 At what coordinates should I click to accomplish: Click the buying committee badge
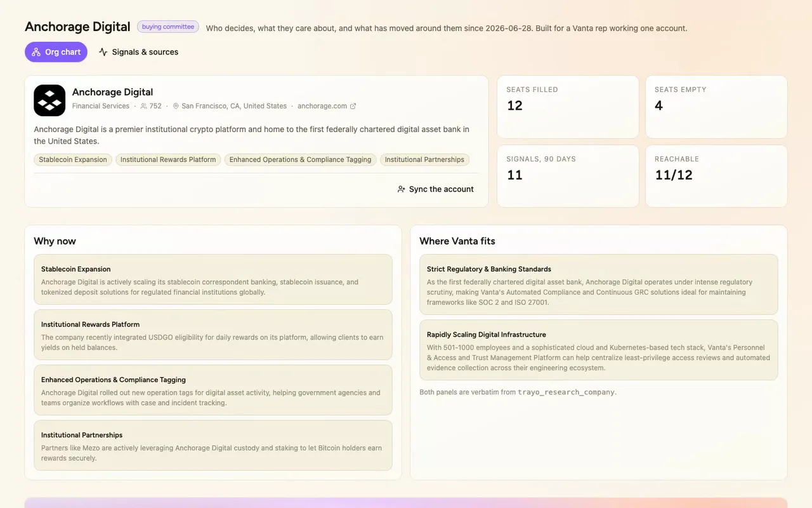click(168, 27)
